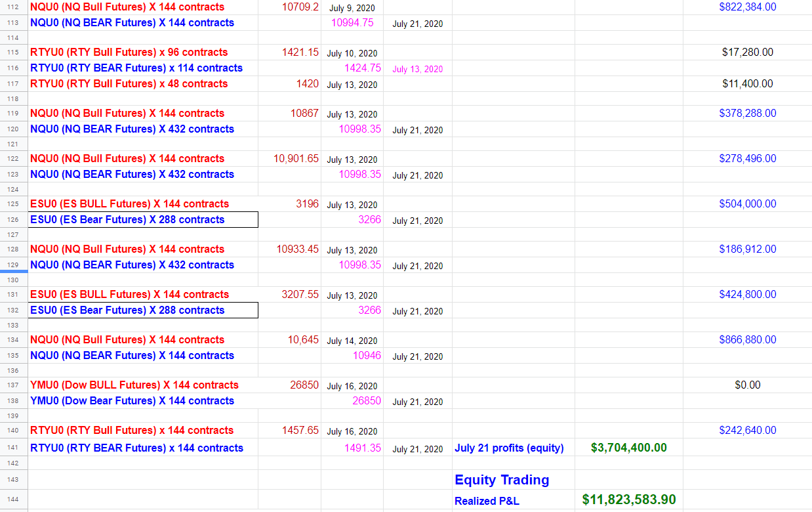Select NQU0 BEAR Futures cell in row 113
This screenshot has width=812, height=512.
click(x=142, y=23)
